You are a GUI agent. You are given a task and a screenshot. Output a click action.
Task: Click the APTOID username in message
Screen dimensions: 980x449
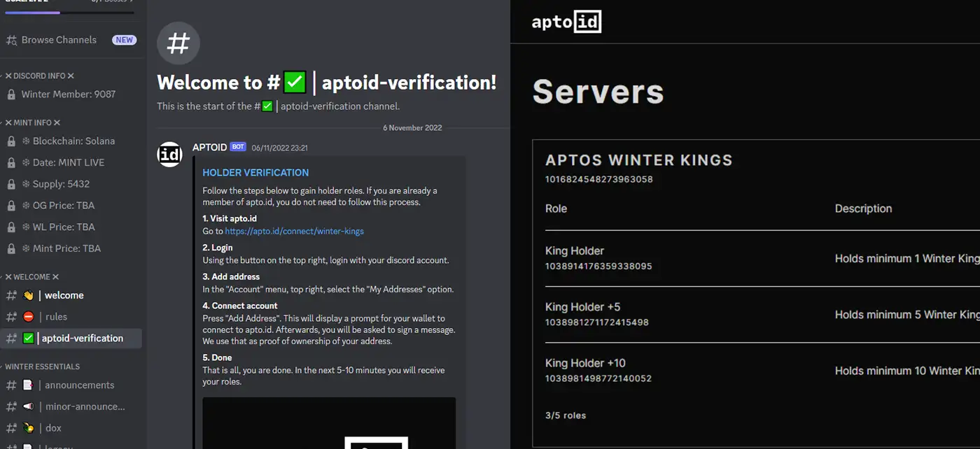click(209, 148)
